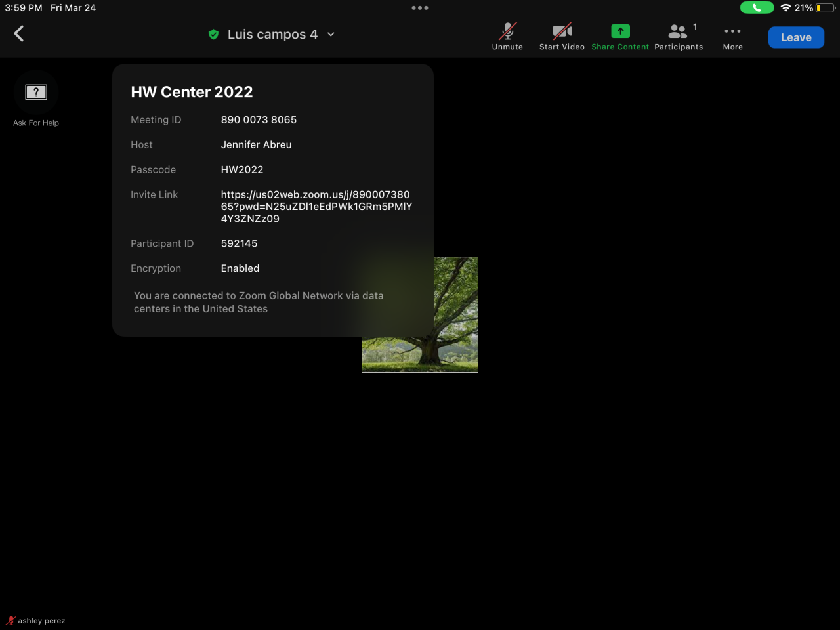Viewport: 840px width, 630px height.
Task: Tap the green encryption shield icon
Action: [213, 34]
